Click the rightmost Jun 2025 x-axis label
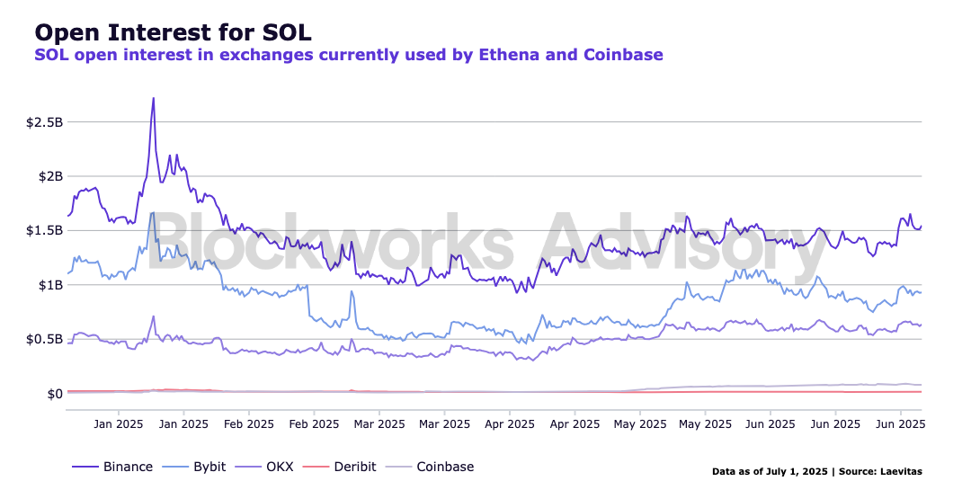Screen dimensions: 980x490 pos(900,423)
